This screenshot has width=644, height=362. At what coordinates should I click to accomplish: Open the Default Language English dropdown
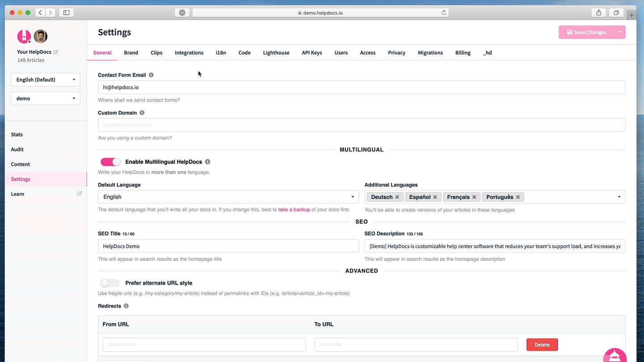point(228,197)
